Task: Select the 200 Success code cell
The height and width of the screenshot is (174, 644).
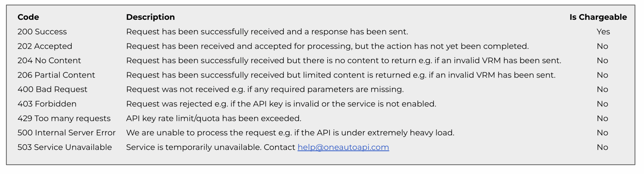Action: (x=42, y=32)
